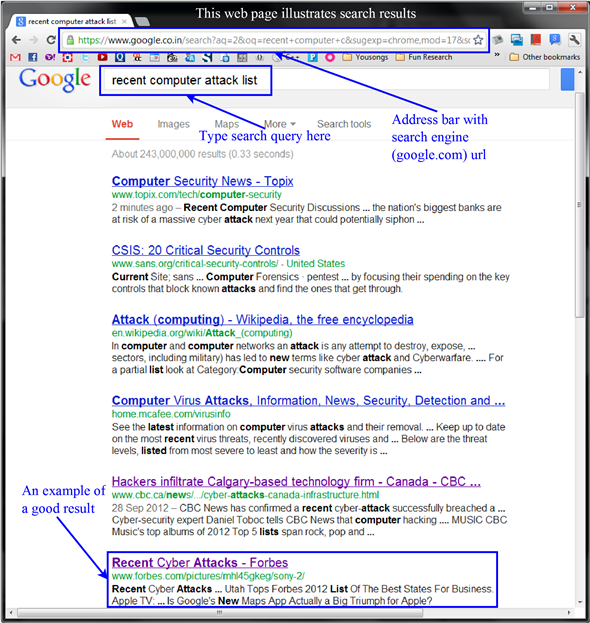Click the blue speech bubble extension icon
Viewport: 590px width, 623px height.
pyautogui.click(x=555, y=39)
